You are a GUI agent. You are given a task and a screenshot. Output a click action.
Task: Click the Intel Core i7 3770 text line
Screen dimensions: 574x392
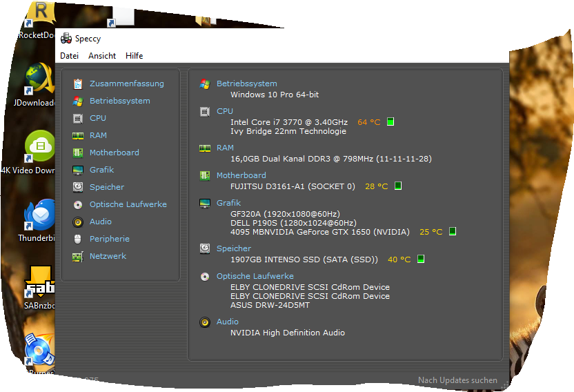(289, 122)
